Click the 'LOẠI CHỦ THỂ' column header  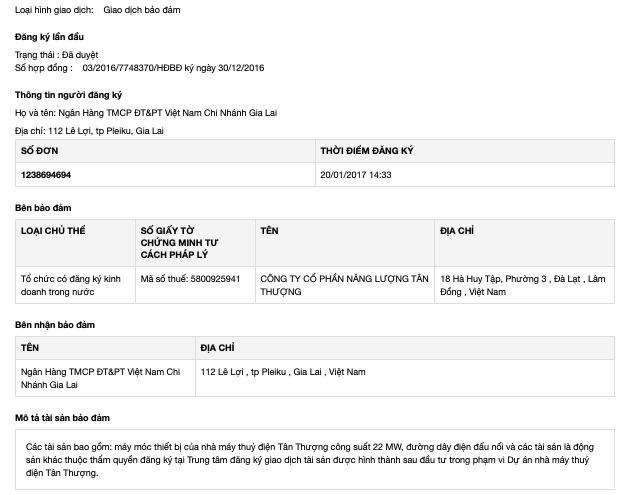(x=53, y=231)
